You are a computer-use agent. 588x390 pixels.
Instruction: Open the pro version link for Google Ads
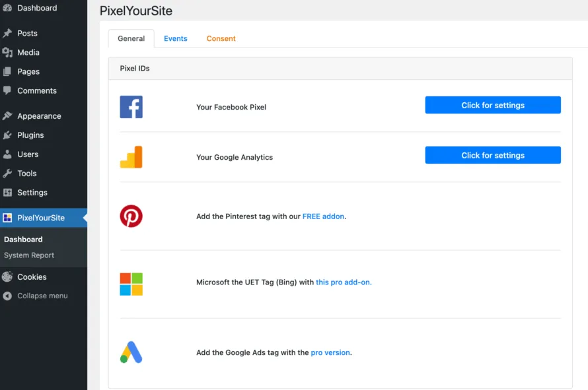point(330,352)
